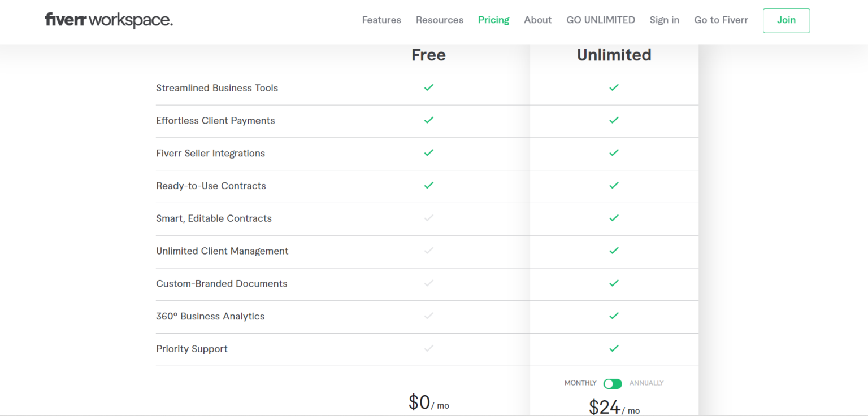Image resolution: width=868 pixels, height=416 pixels.
Task: Click the grayed checkmark under Free for Custom-Branded Documents
Action: tap(429, 283)
